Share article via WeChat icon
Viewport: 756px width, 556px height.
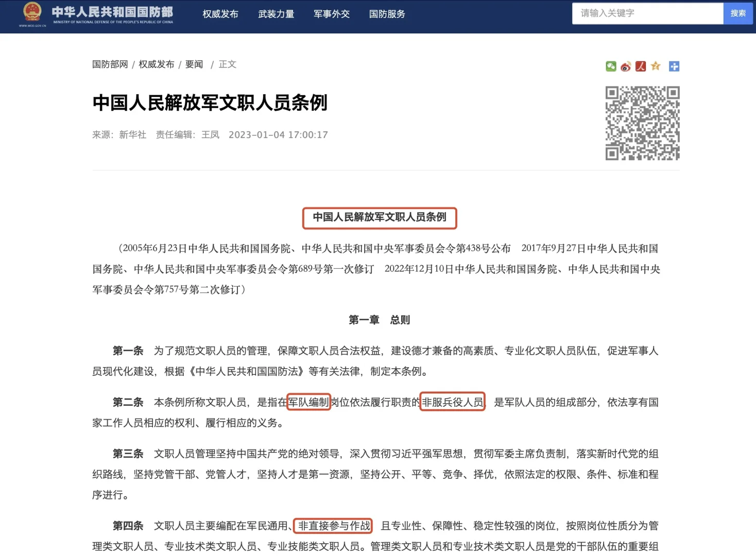tap(611, 66)
